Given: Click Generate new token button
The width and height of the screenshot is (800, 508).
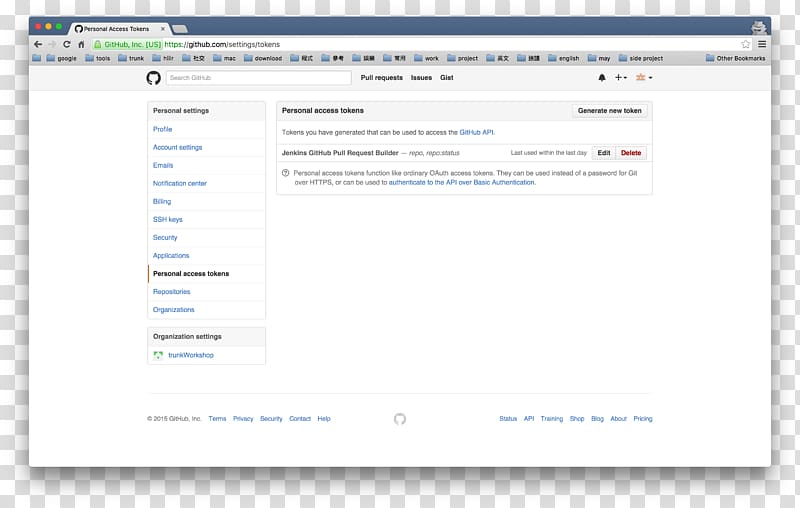Looking at the screenshot, I should point(610,111).
